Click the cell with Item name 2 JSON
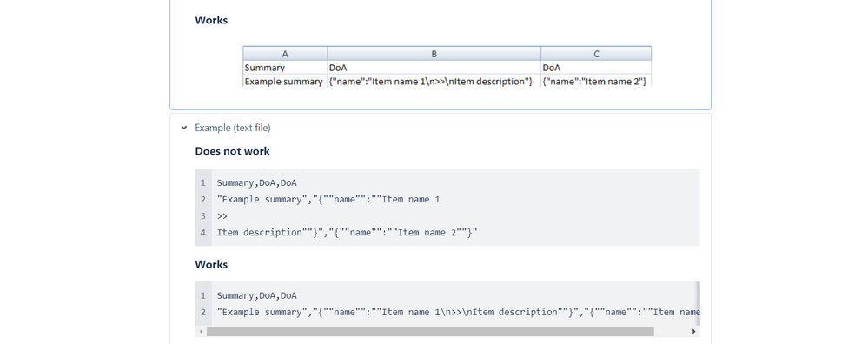The height and width of the screenshot is (344, 868). pos(596,82)
